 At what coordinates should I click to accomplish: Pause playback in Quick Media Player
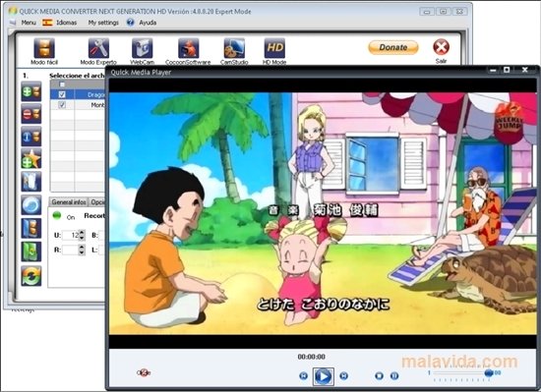coord(394,376)
